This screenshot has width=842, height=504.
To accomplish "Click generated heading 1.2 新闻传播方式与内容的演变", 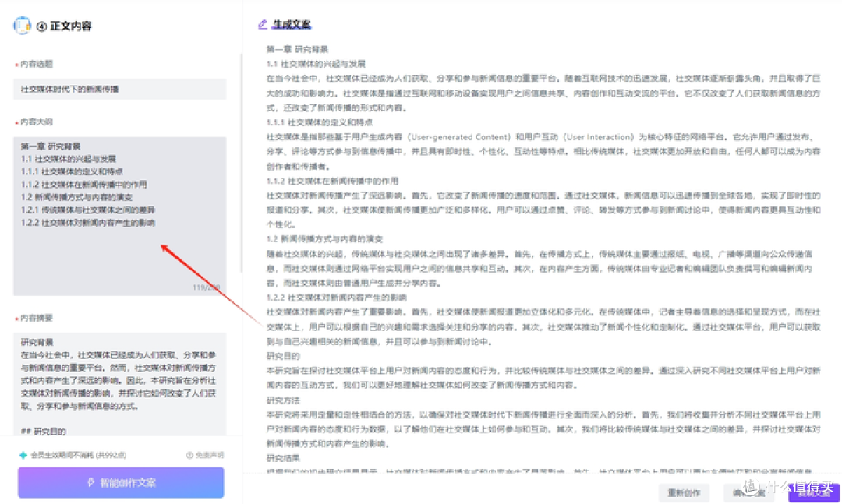I will click(x=324, y=239).
